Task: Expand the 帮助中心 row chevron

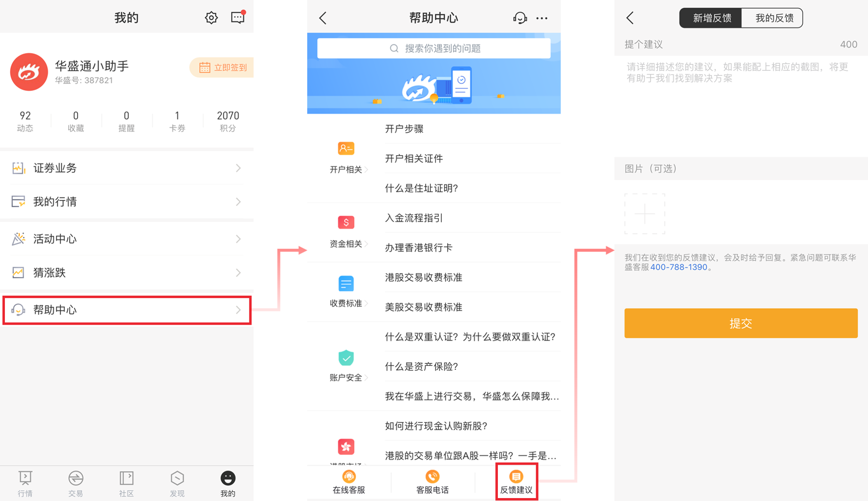Action: point(238,310)
